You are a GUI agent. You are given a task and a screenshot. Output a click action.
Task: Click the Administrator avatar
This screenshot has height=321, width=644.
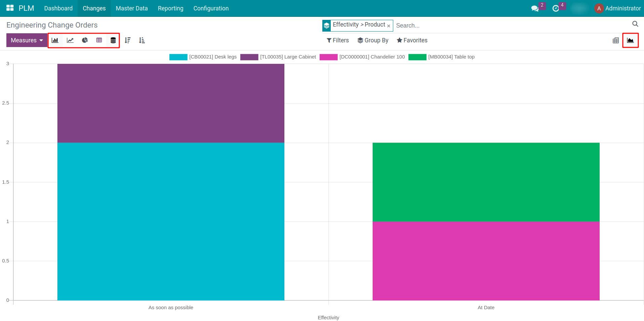599,8
